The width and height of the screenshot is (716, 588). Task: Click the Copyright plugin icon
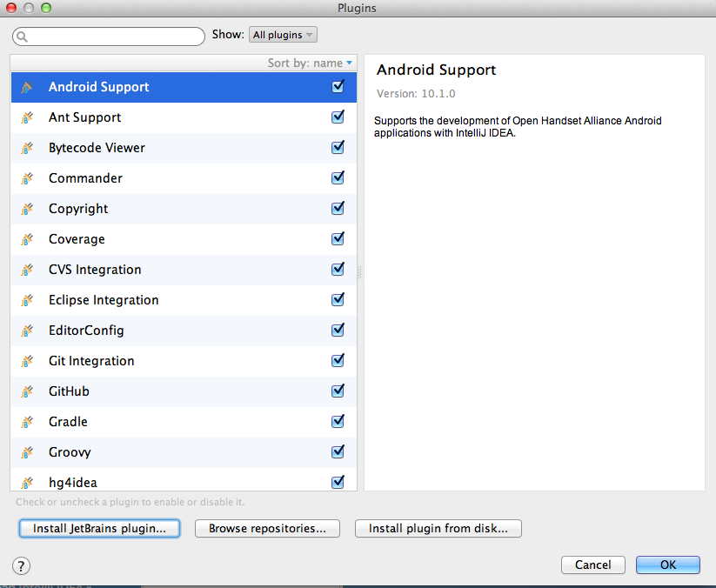click(x=27, y=209)
